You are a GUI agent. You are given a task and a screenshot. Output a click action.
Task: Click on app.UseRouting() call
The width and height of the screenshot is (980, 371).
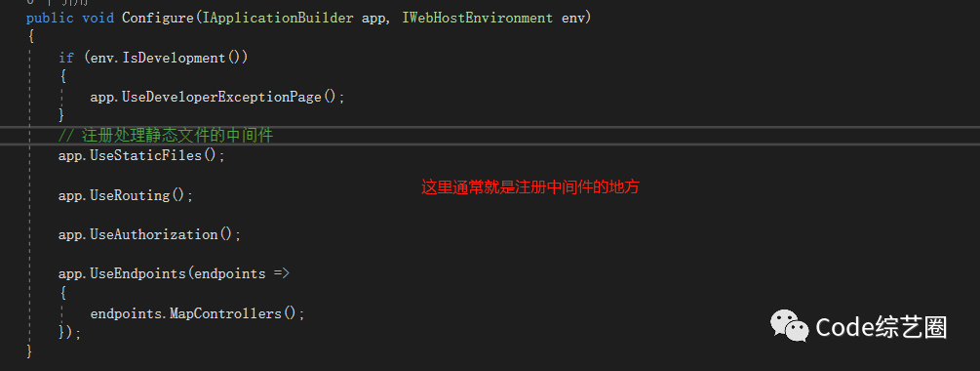coord(126,195)
